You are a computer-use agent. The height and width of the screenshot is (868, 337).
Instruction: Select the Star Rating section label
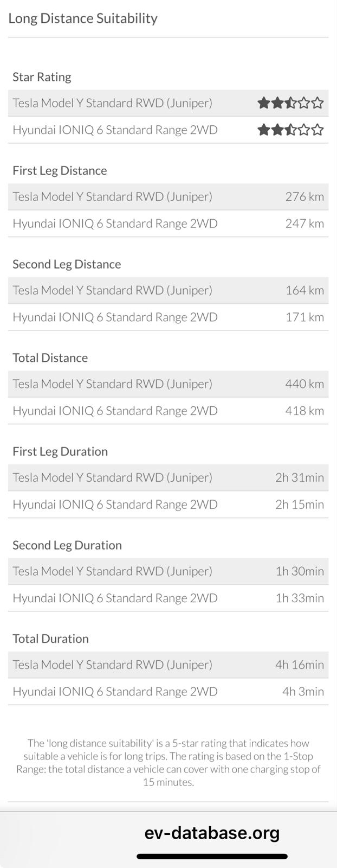point(42,77)
